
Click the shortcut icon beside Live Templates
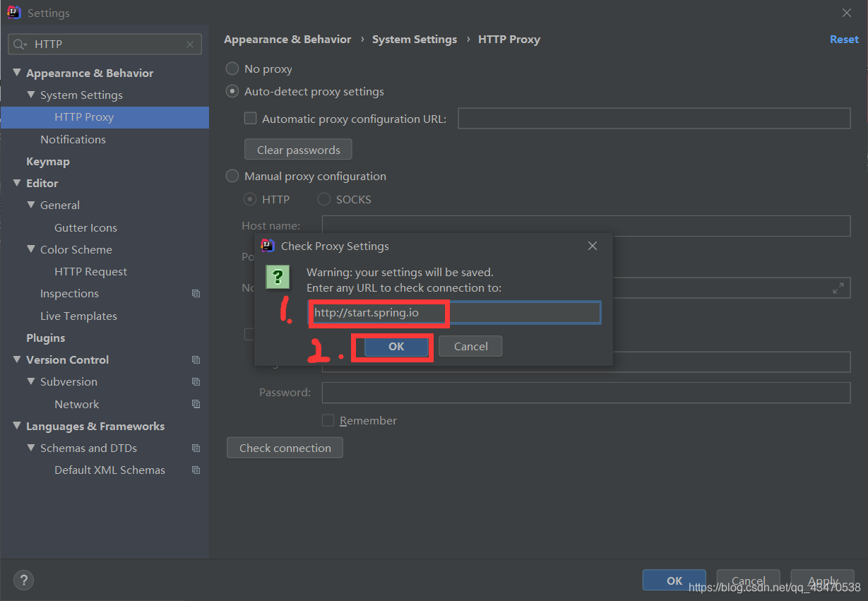(196, 316)
